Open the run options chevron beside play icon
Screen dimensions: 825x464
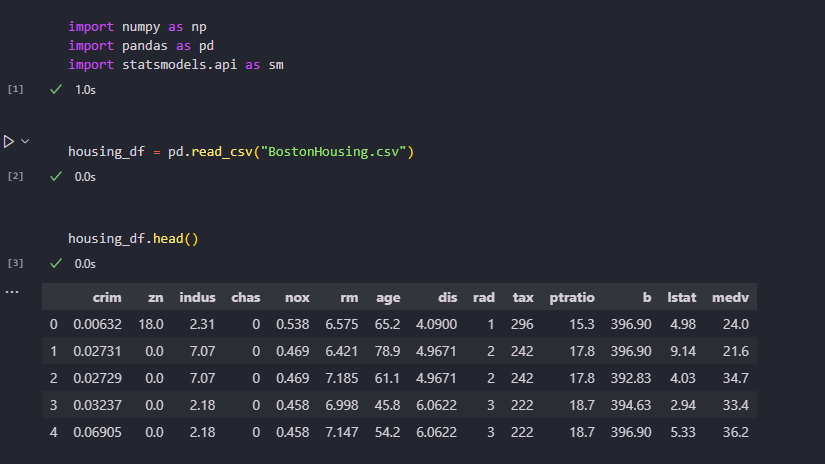pyautogui.click(x=25, y=142)
